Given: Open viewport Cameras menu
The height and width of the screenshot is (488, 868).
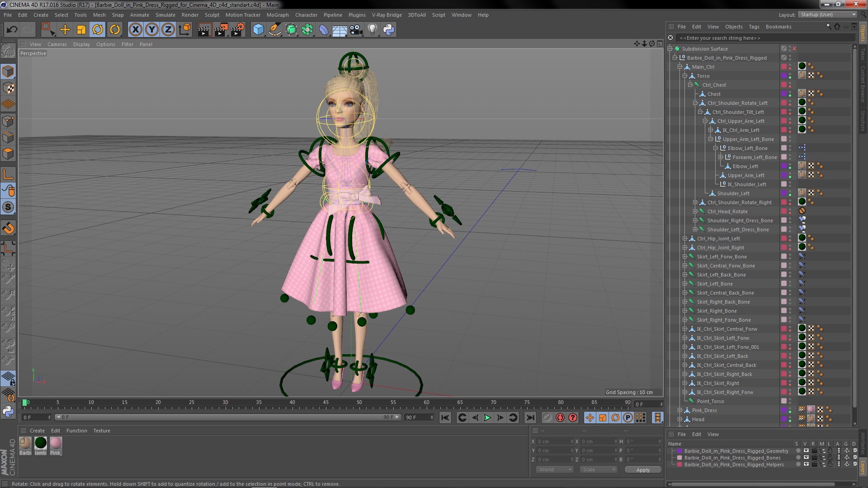Looking at the screenshot, I should [57, 44].
